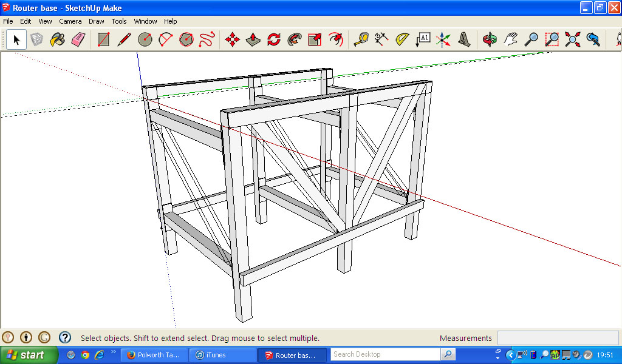Image resolution: width=622 pixels, height=364 pixels.
Task: Toggle the Instructor help icon in status bar
Action: (x=65, y=337)
